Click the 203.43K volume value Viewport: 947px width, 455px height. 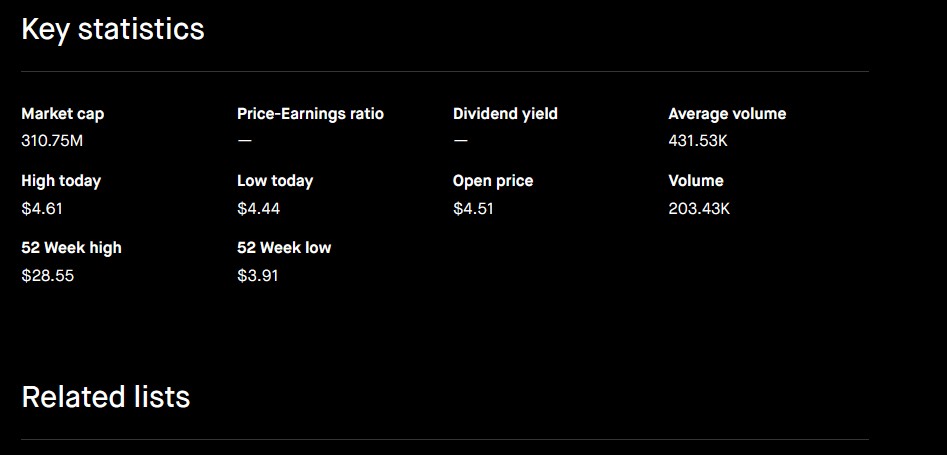tap(699, 208)
